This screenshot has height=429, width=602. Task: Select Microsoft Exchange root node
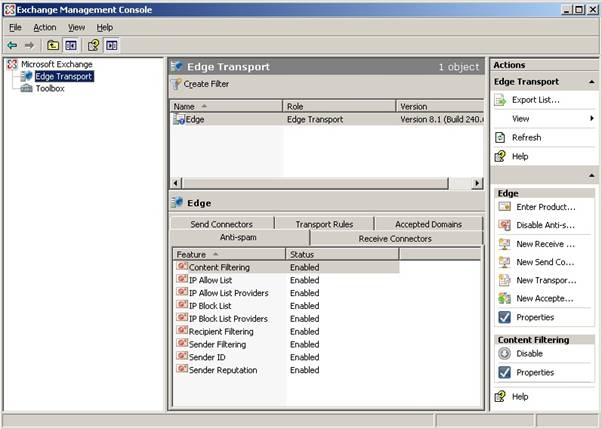(x=56, y=64)
